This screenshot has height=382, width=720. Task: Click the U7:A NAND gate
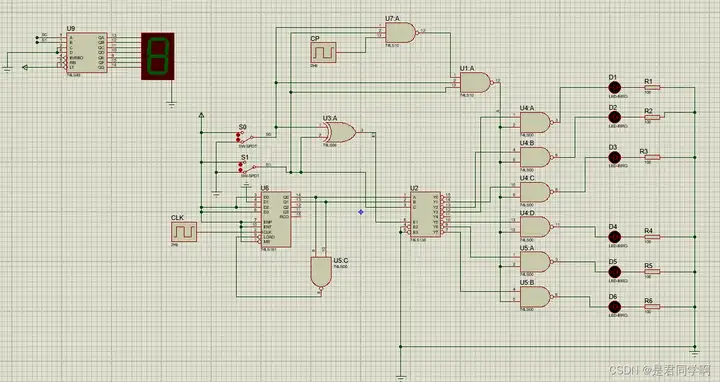click(x=401, y=33)
